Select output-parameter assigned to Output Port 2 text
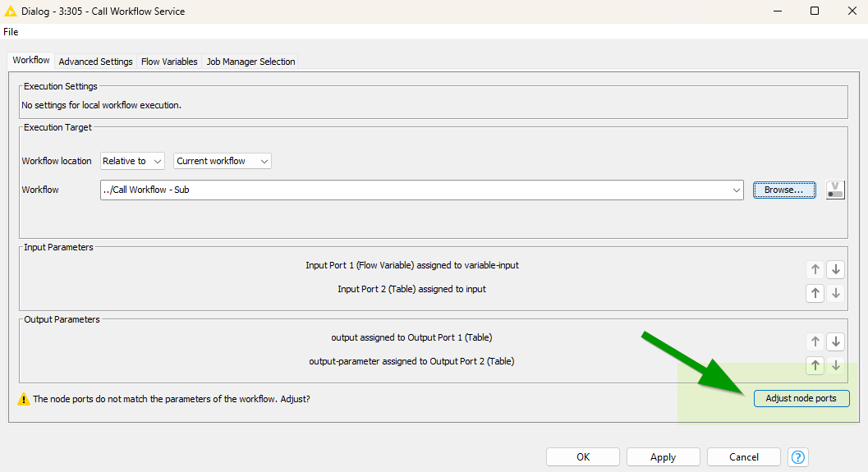Viewport: 868px width, 472px height. click(x=412, y=361)
